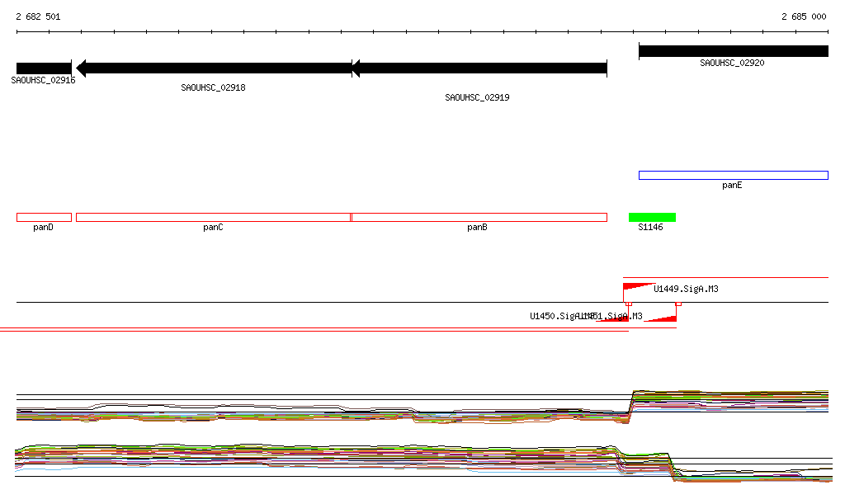Click the green S1146 segment
The image size is (845, 504).
tap(652, 218)
